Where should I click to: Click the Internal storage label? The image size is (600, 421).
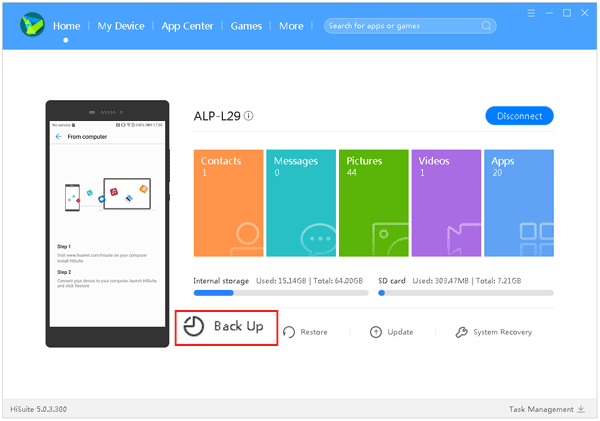point(221,281)
